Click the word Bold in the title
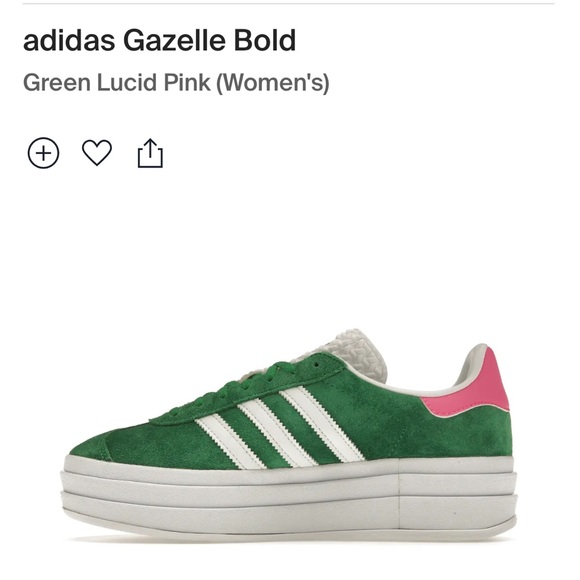Screen dimensions: 580x580 click(x=265, y=40)
